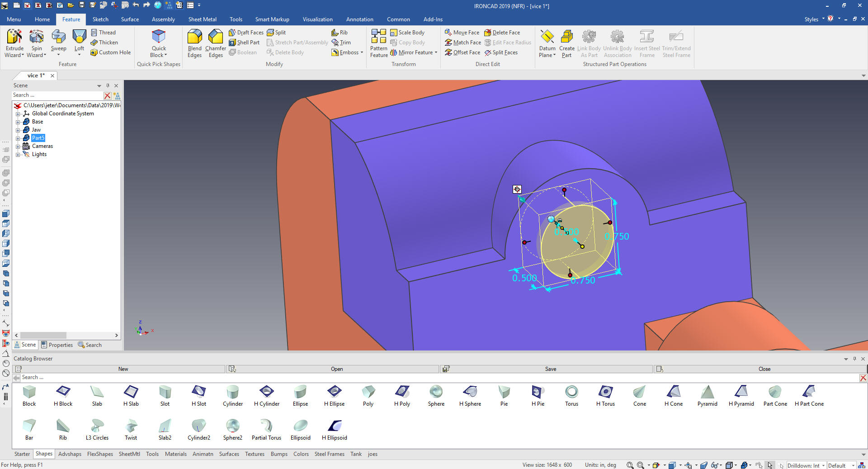Apply Blend Edges
This screenshot has height=469, width=868.
pyautogui.click(x=194, y=43)
